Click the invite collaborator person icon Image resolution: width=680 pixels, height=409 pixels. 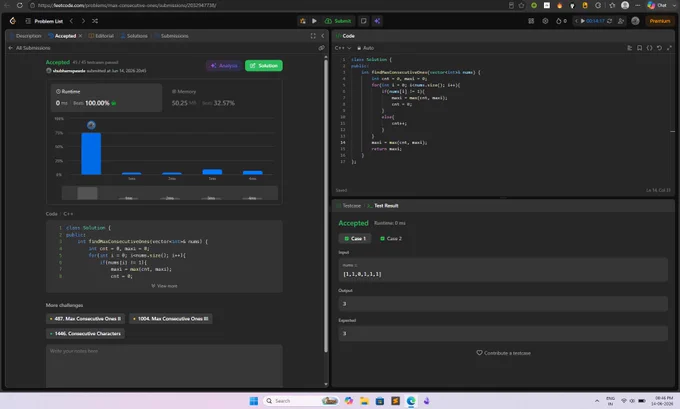[x=621, y=21]
